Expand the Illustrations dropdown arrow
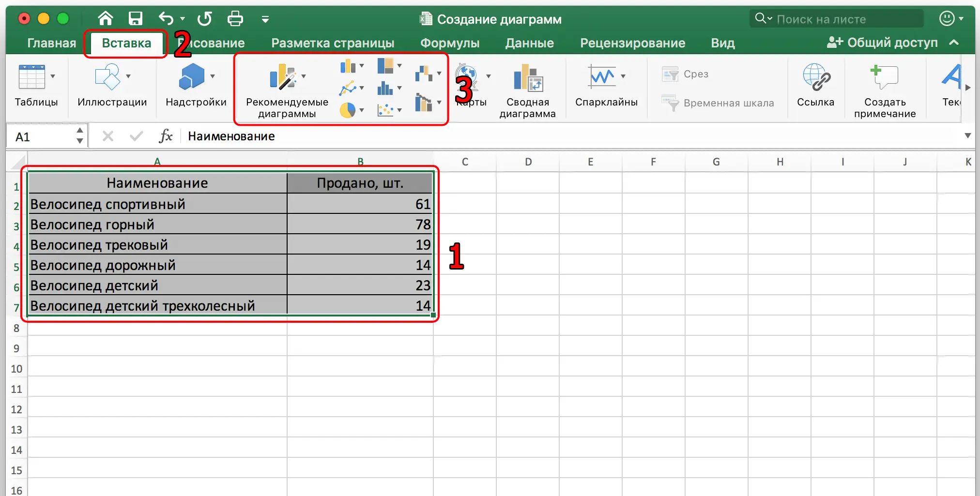This screenshot has height=496, width=980. tap(128, 76)
